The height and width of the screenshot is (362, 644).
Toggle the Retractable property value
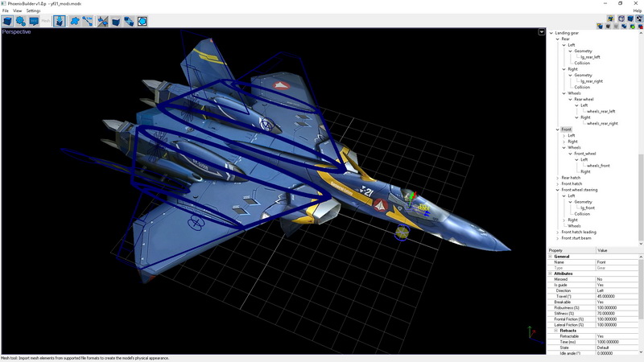[618, 336]
